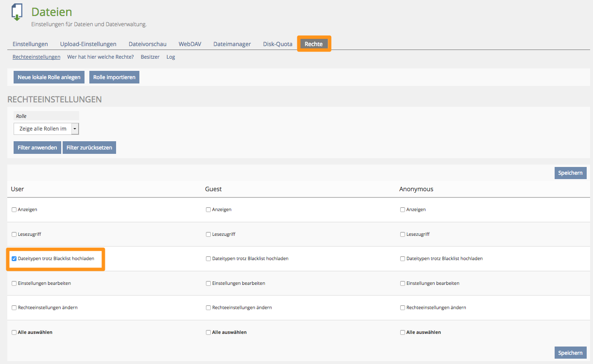
Task: Click the Dateien file download icon
Action: click(17, 13)
